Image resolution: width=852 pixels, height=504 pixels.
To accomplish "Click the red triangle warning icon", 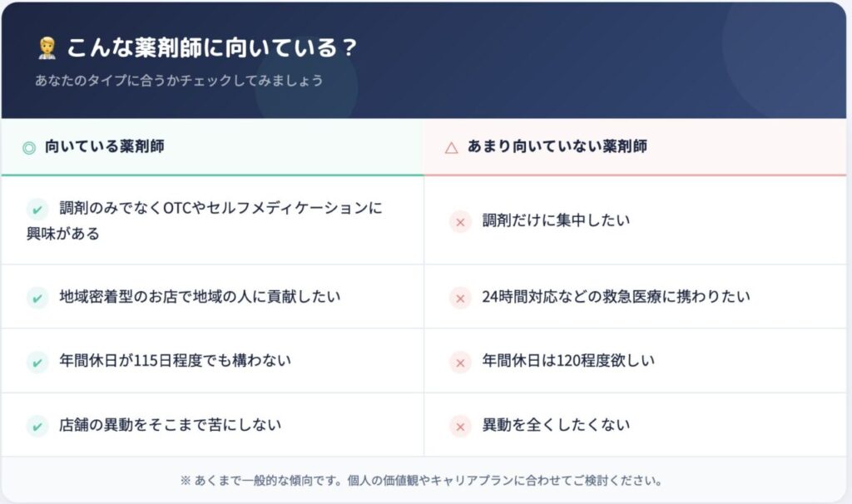I will click(x=452, y=147).
